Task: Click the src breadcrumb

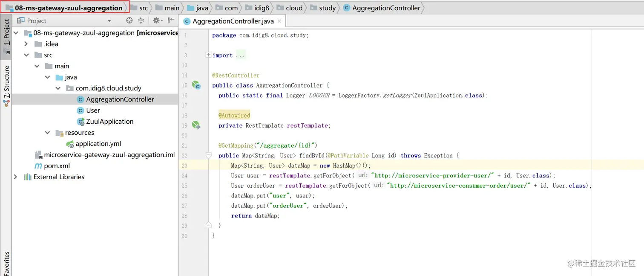Action: 140,8
